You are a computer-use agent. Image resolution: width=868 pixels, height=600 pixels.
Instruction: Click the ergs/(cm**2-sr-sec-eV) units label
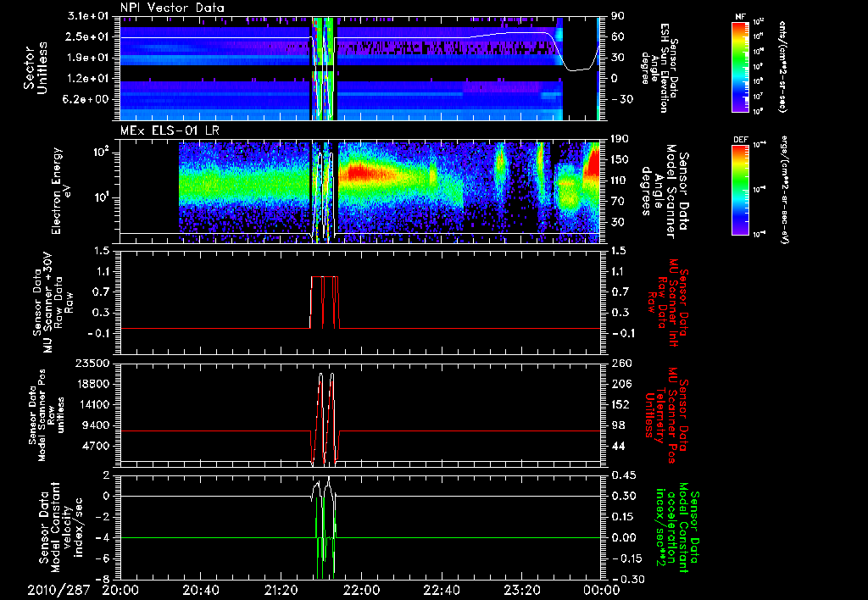point(784,190)
